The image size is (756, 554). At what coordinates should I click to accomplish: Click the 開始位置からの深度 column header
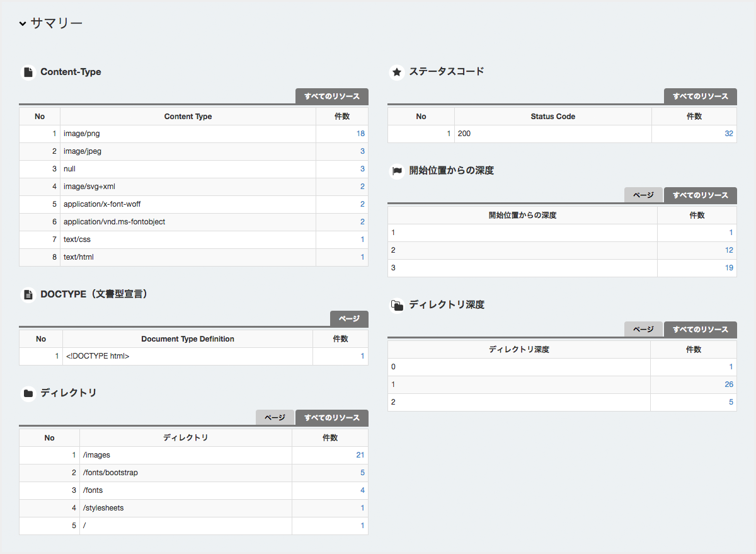coord(523,216)
